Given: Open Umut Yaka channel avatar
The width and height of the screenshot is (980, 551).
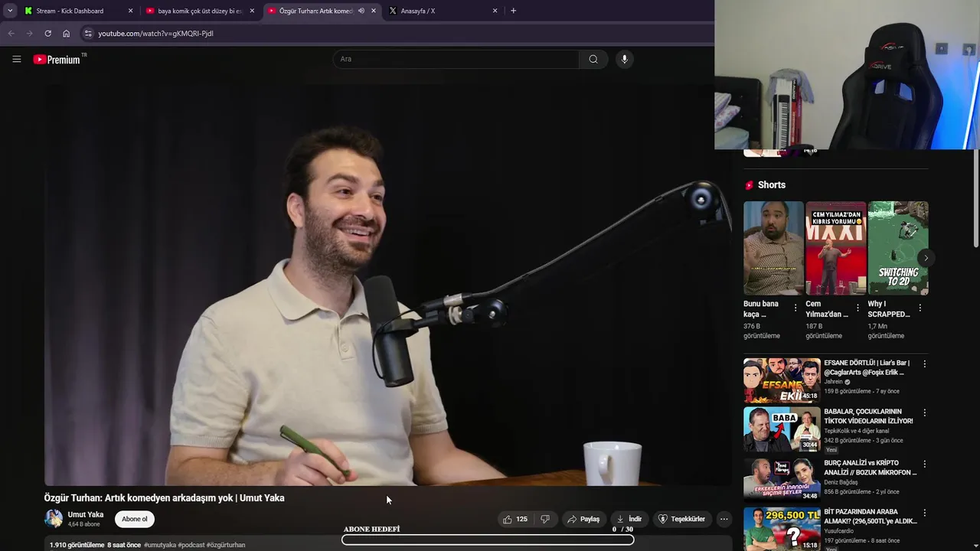Looking at the screenshot, I should click(x=54, y=519).
